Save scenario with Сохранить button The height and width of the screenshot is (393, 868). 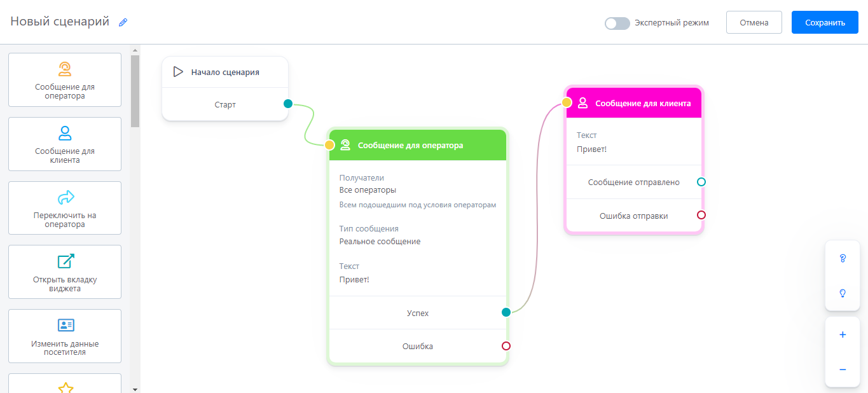(x=825, y=22)
